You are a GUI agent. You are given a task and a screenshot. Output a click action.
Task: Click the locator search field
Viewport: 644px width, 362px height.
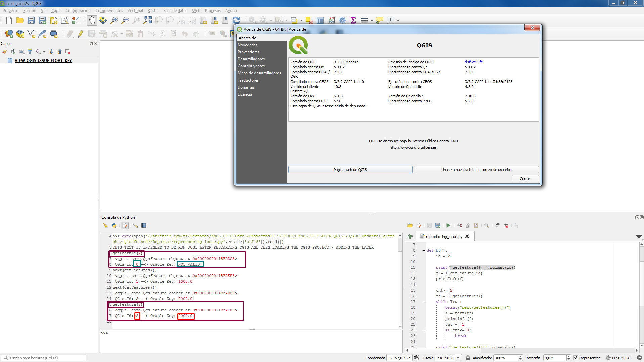(x=44, y=358)
